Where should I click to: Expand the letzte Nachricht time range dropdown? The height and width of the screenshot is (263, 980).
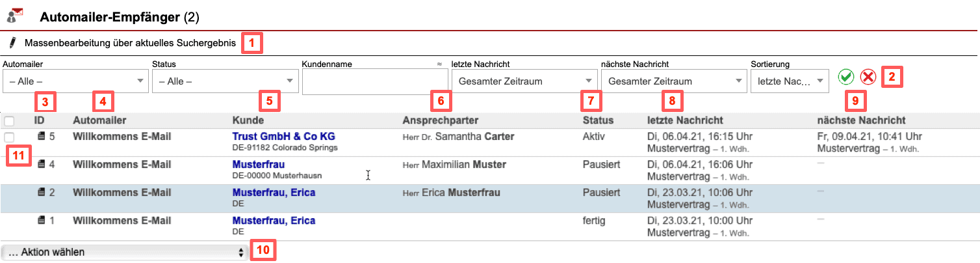click(x=524, y=81)
